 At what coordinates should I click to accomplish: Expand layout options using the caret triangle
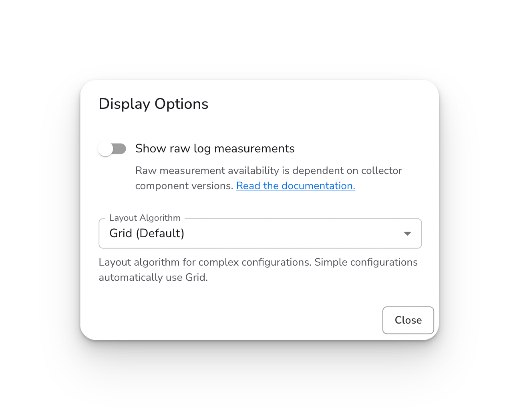[x=407, y=234]
